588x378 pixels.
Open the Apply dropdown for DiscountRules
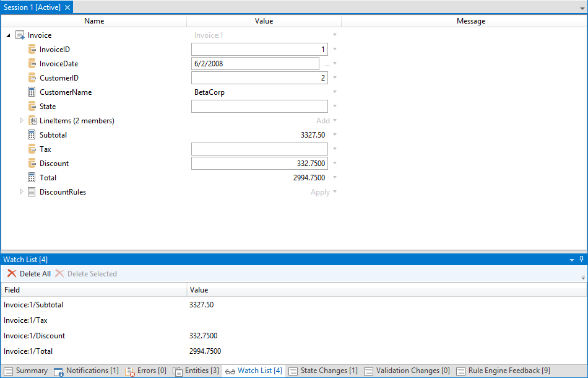(x=335, y=192)
